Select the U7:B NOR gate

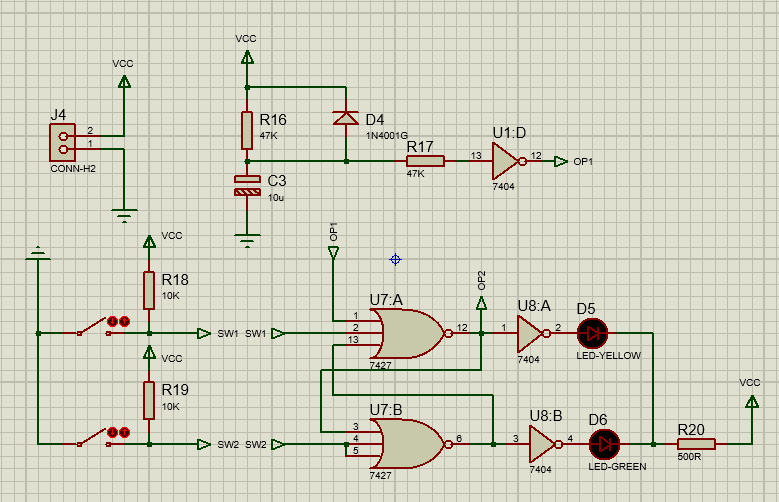411,444
